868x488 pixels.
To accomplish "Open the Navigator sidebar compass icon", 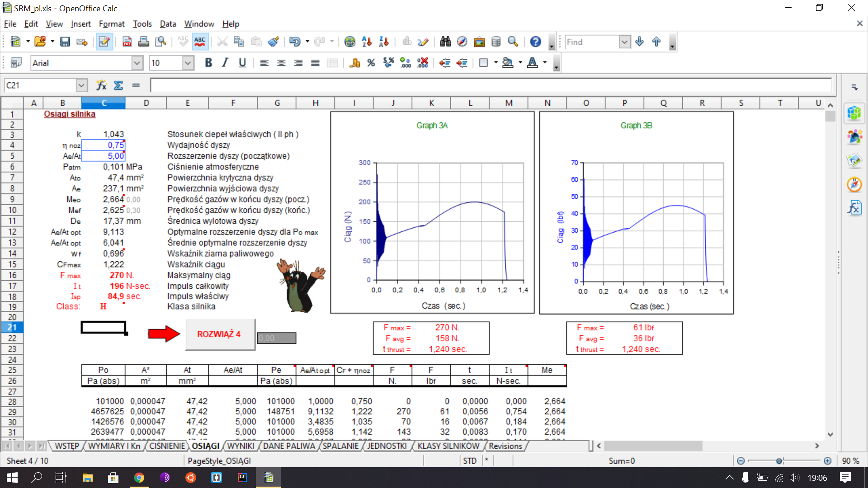I will tap(854, 184).
